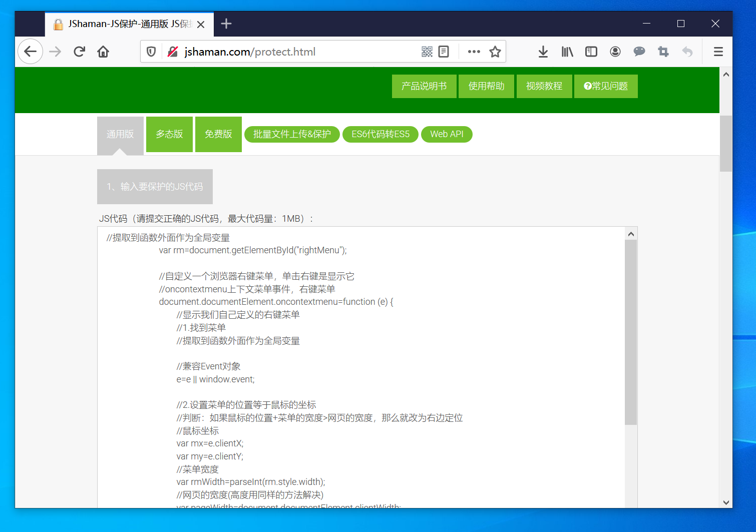
Task: Click the code textarea scroll-up arrow
Action: (x=631, y=234)
